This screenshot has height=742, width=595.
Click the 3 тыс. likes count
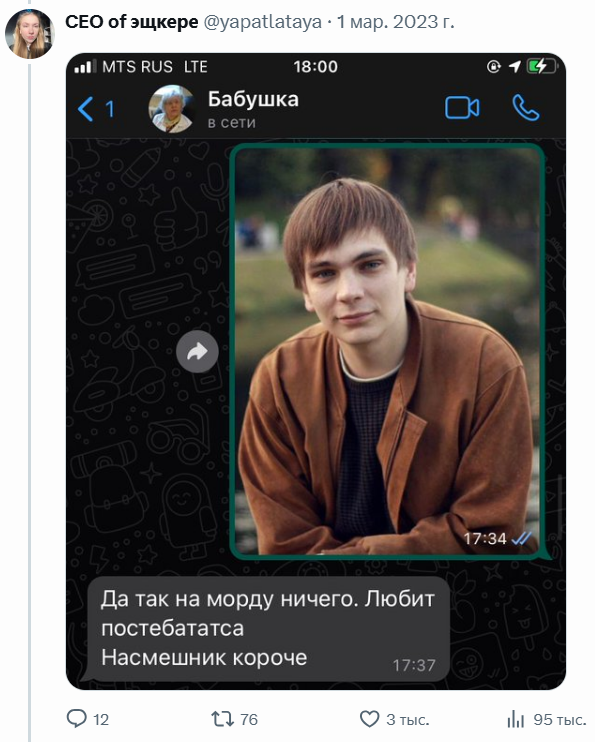click(408, 720)
